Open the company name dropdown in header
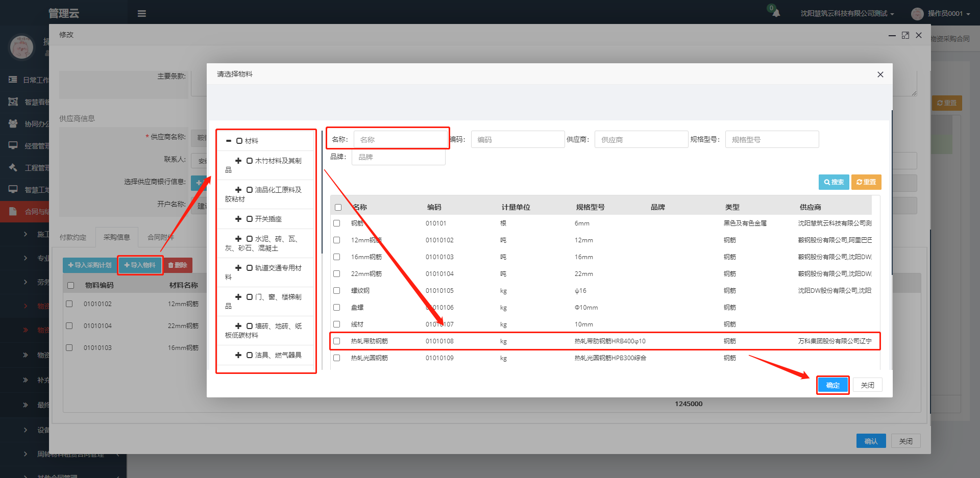 (847, 14)
